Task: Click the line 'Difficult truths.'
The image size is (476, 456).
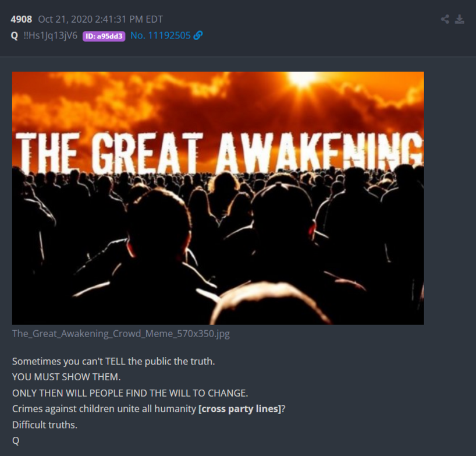Action: tap(45, 425)
